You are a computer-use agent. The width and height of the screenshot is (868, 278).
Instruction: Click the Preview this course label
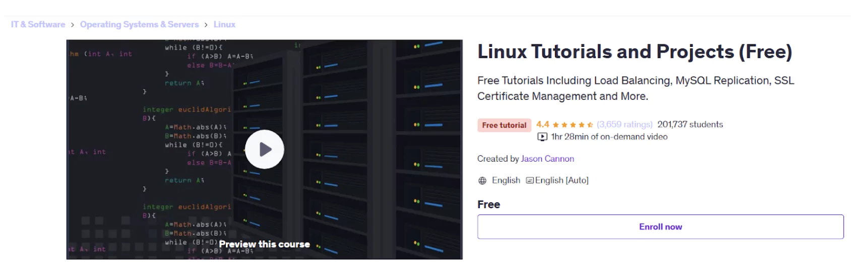(x=264, y=244)
